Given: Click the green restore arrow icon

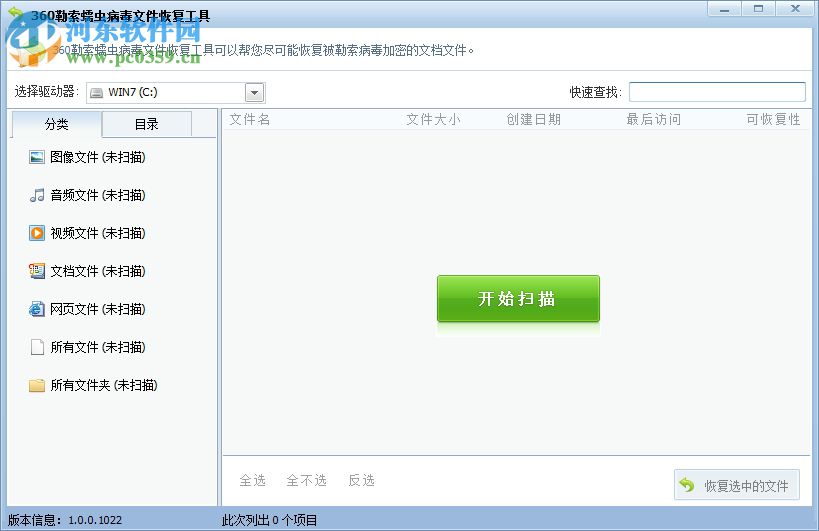Looking at the screenshot, I should coord(687,485).
